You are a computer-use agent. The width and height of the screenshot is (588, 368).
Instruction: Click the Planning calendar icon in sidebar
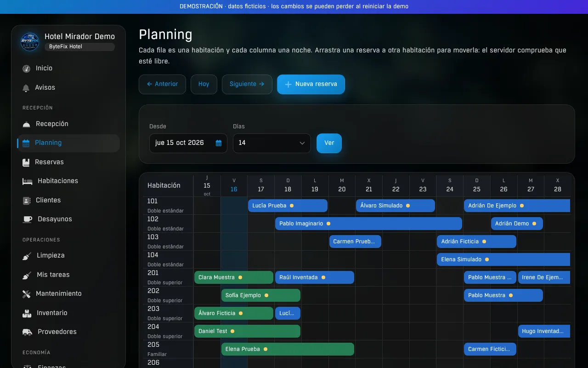(x=26, y=143)
